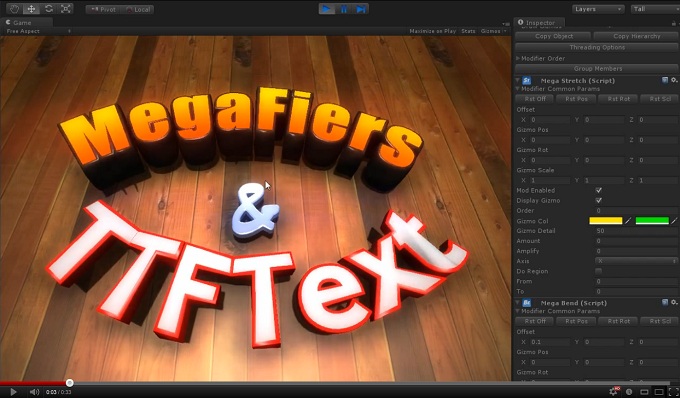The height and width of the screenshot is (398, 680).
Task: Click the Mega Bend script icon
Action: (x=526, y=303)
